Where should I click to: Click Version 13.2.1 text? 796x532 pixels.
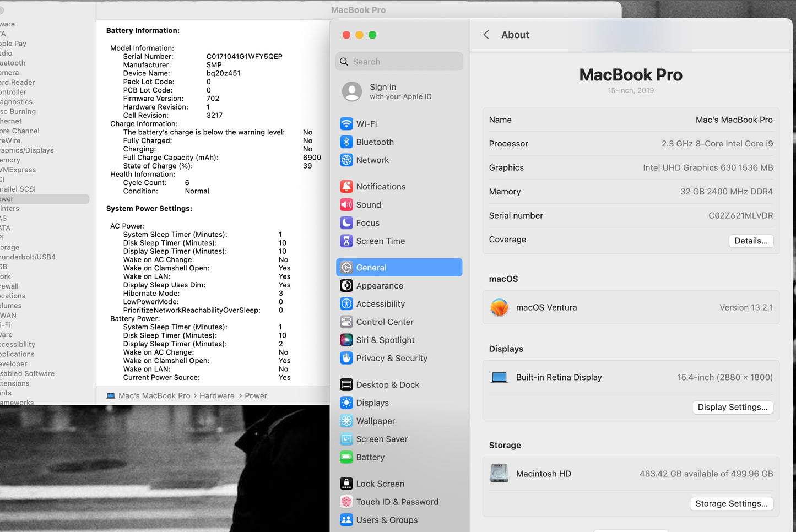point(746,308)
